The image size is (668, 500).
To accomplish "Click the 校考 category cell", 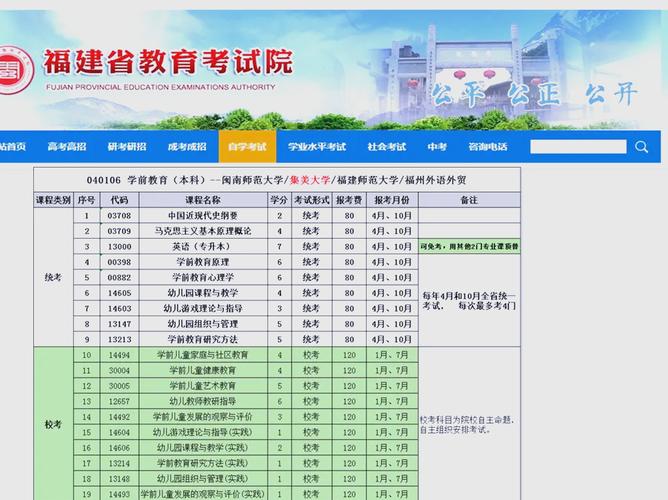I will pyautogui.click(x=53, y=424).
